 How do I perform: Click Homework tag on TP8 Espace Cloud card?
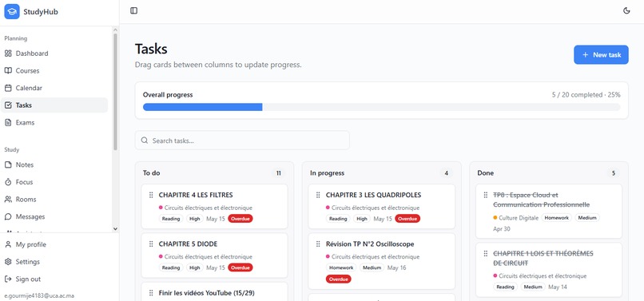557,218
